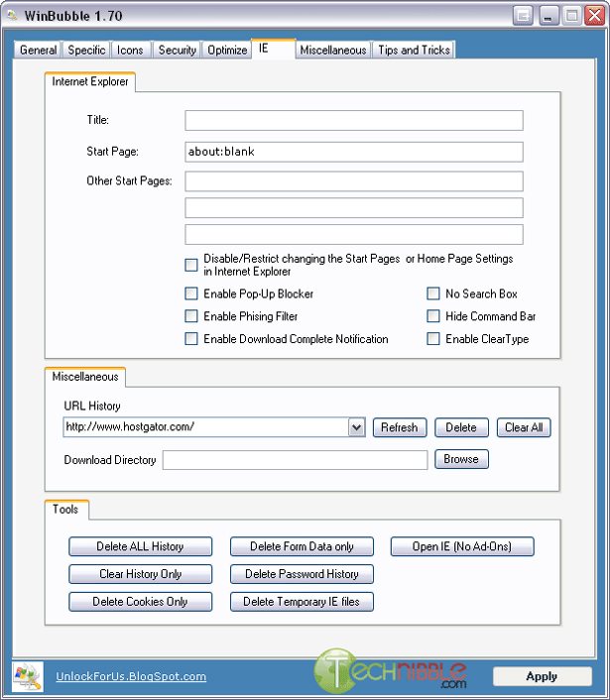Expand the URL History dropdown
Screen dimensions: 610x700
[x=357, y=427]
